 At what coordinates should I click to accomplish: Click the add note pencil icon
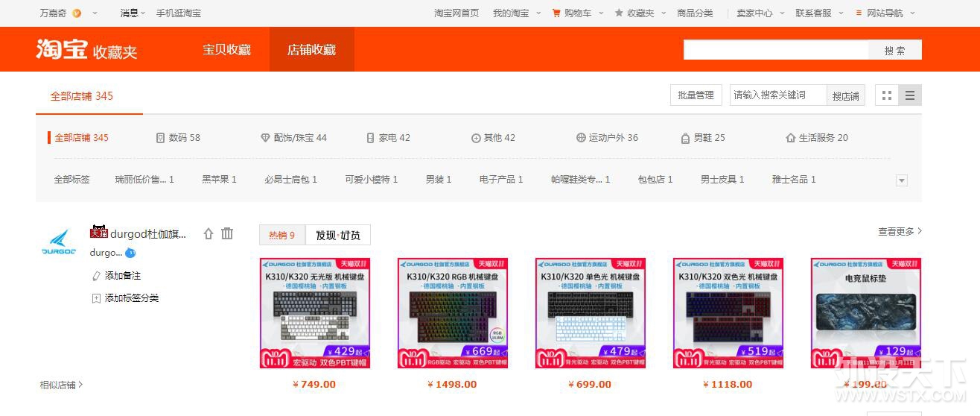(x=95, y=276)
